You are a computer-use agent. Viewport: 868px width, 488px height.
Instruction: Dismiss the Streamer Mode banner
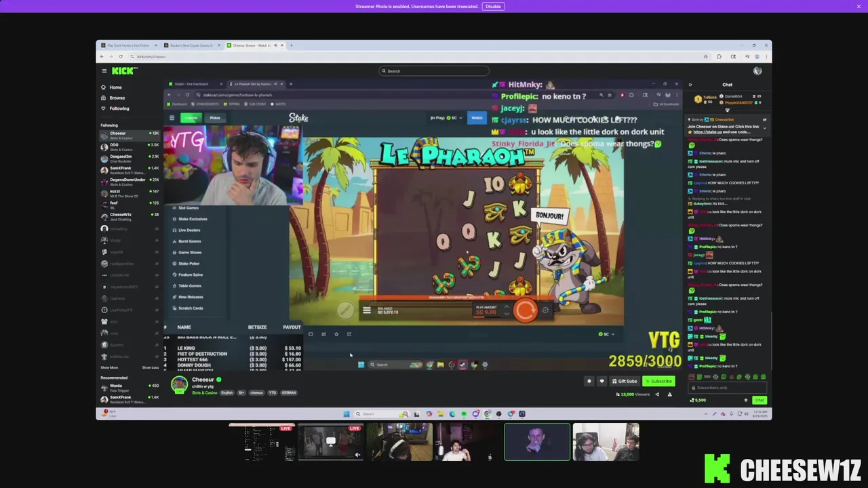point(859,6)
